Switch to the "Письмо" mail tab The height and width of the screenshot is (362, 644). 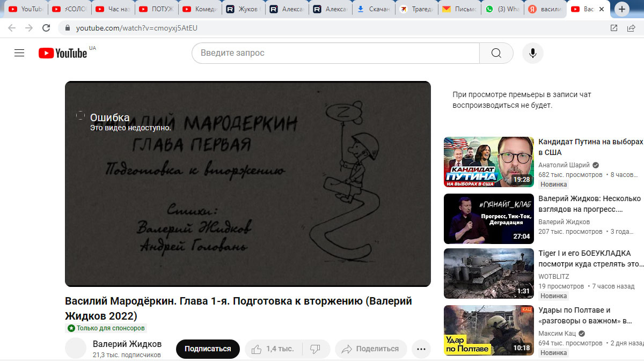(460, 9)
